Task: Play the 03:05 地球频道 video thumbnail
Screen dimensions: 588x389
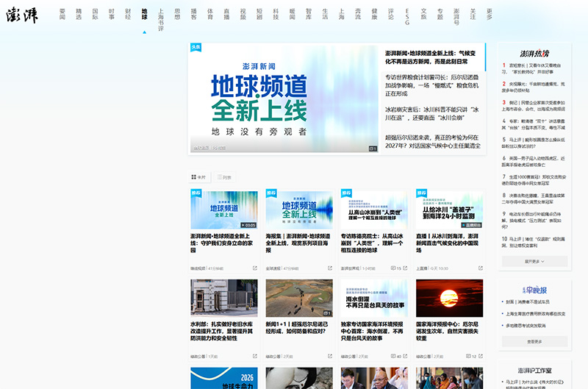Action: (x=224, y=210)
